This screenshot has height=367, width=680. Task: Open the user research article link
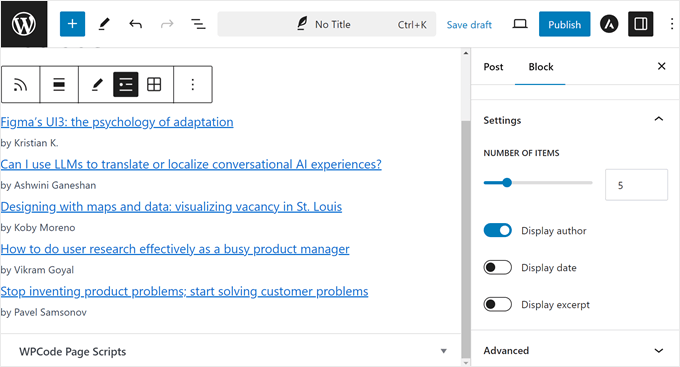[x=175, y=249]
